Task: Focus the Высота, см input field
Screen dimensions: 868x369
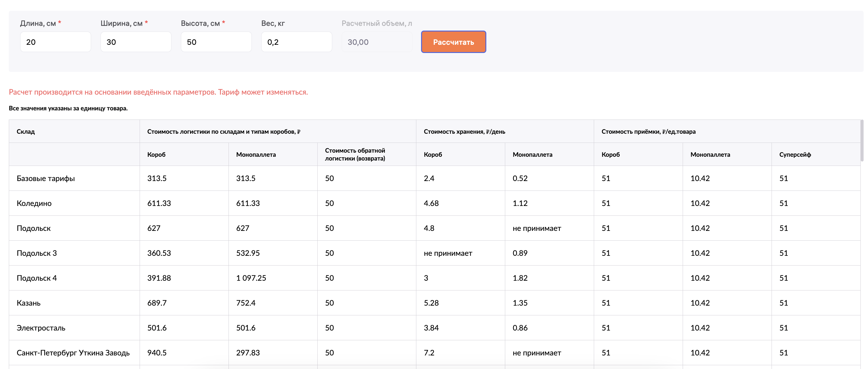Action: click(216, 42)
